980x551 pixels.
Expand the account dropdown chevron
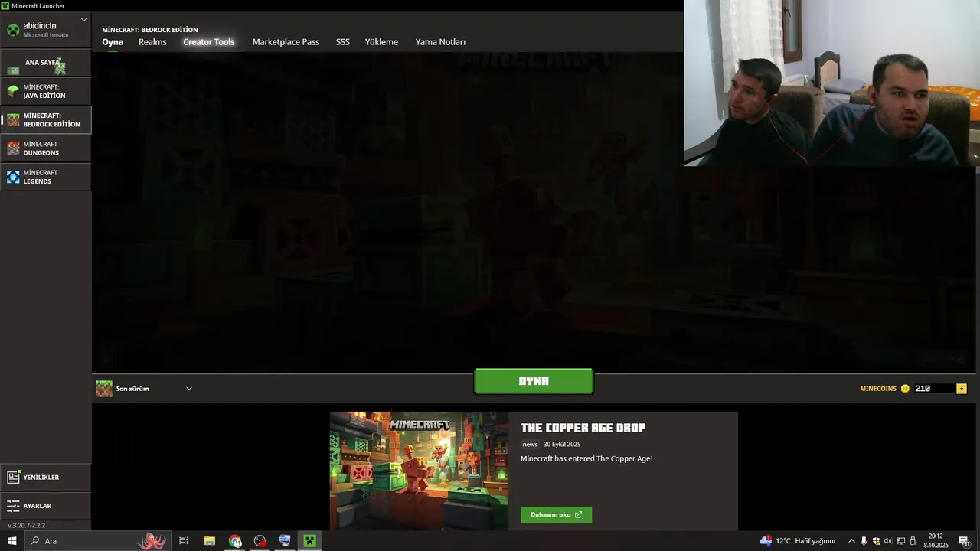(83, 20)
